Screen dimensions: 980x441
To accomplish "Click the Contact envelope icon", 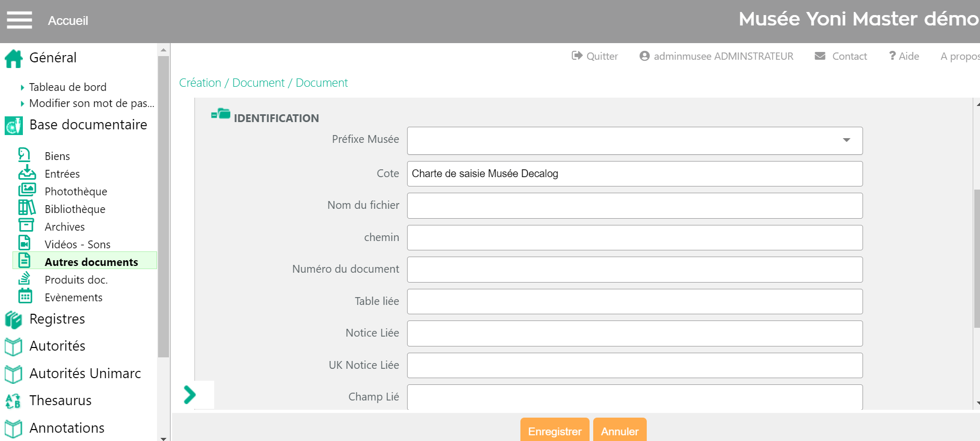I will point(820,56).
